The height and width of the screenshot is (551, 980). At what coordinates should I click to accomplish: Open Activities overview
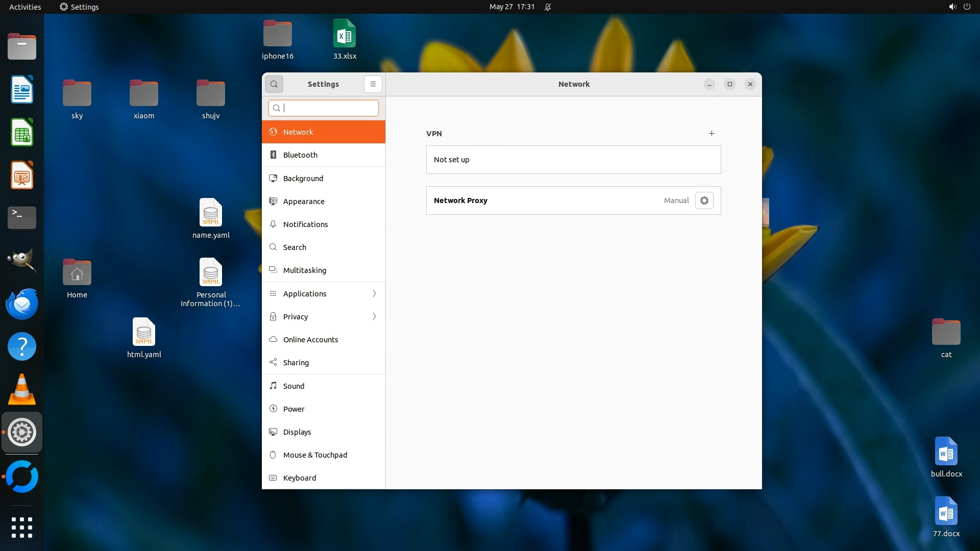pyautogui.click(x=25, y=7)
